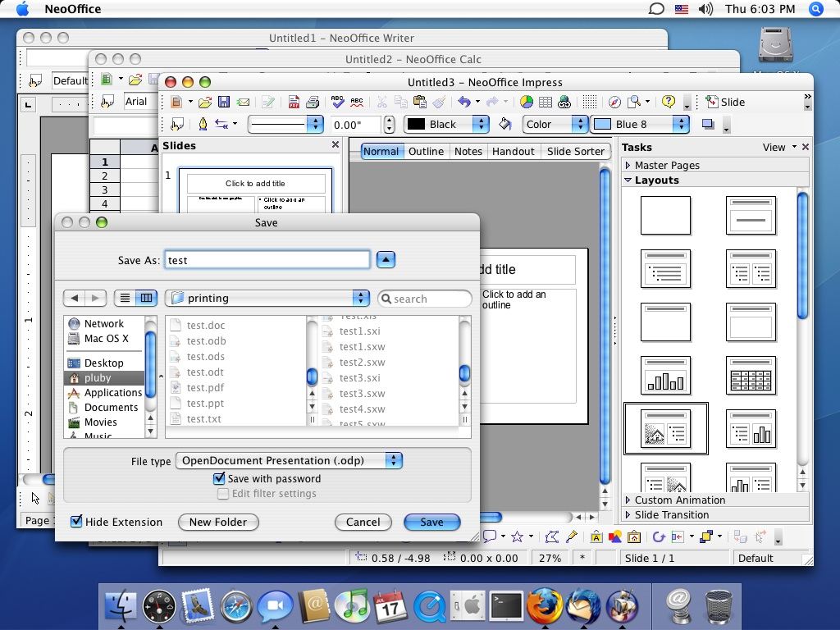Switch to column view in Save dialog

[x=146, y=298]
